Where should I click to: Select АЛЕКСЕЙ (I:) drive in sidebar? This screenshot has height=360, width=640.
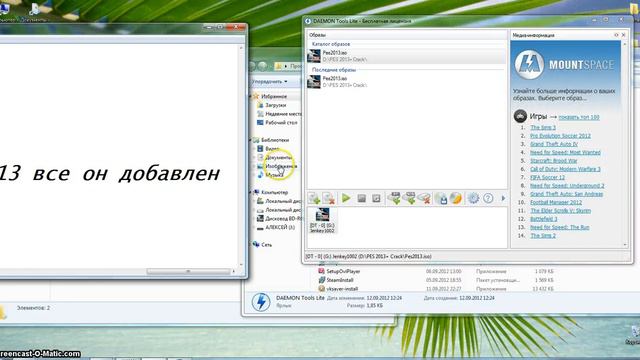[x=276, y=227]
